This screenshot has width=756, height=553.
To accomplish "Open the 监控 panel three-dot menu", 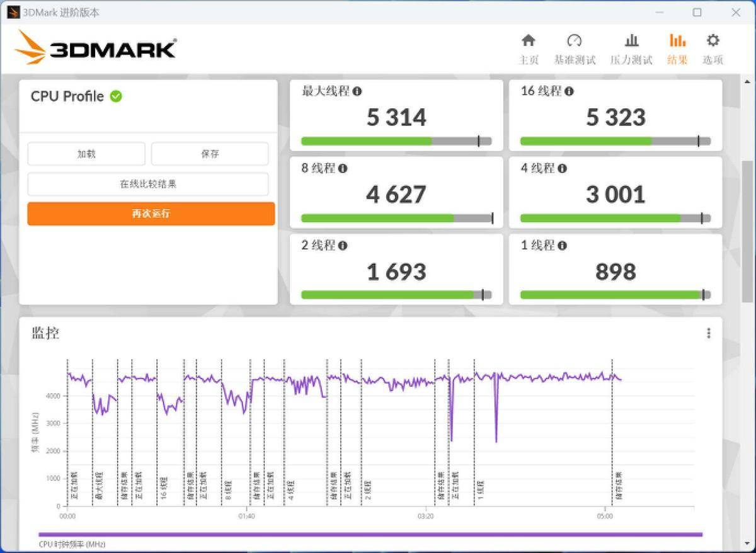I will [x=709, y=333].
